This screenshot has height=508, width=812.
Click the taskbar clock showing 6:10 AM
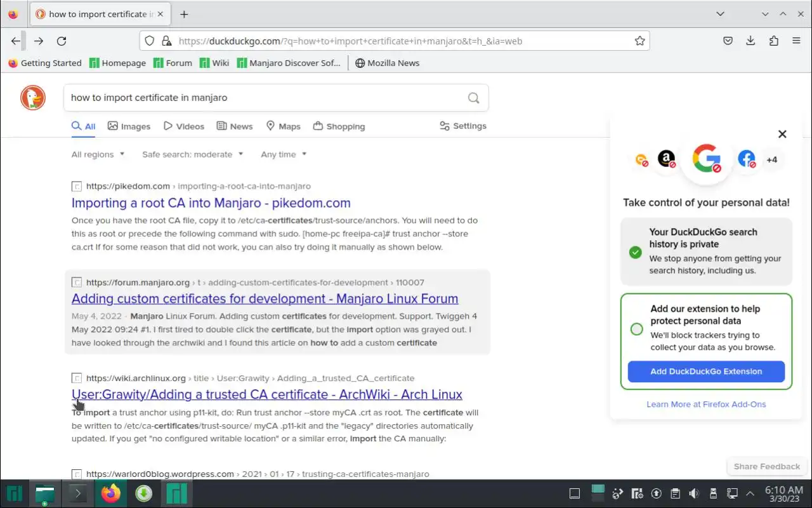[x=784, y=493]
